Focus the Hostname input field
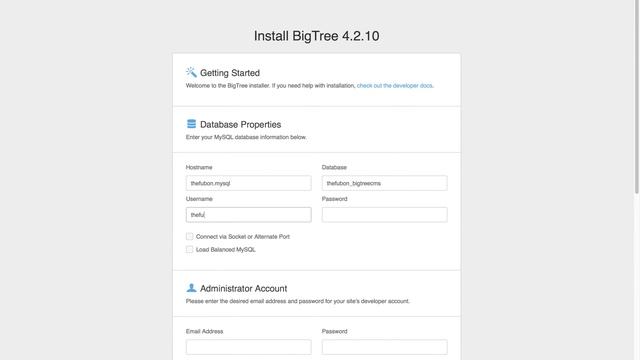 coord(249,183)
